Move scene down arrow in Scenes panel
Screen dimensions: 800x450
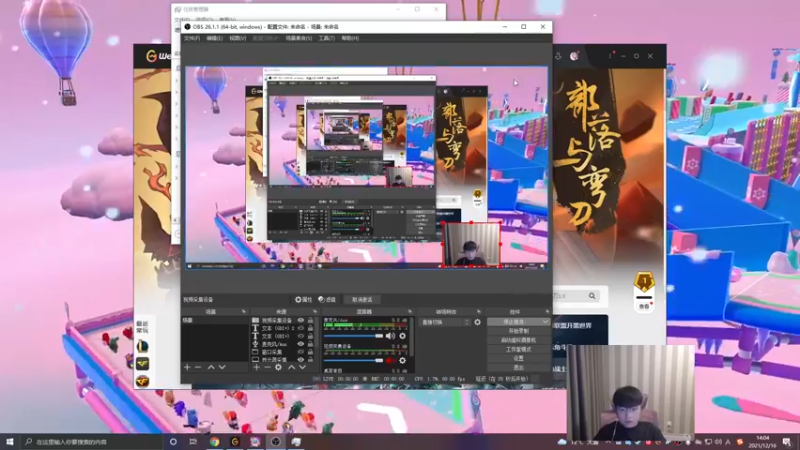tap(222, 367)
